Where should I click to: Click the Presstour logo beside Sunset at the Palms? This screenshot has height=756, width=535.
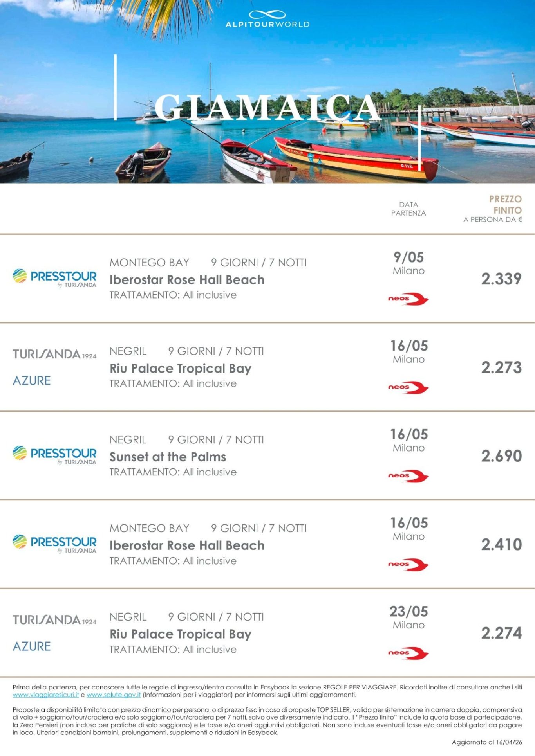tap(54, 455)
